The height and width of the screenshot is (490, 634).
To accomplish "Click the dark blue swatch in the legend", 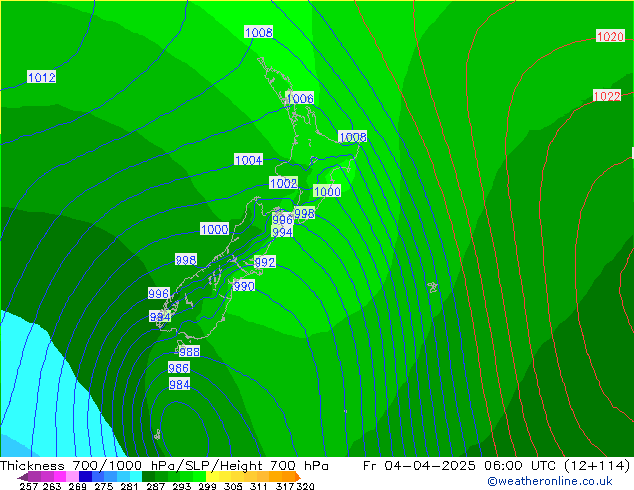I will 85,476.
